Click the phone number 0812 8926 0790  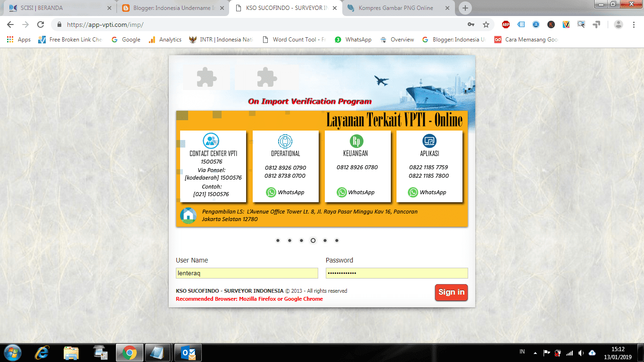[285, 167]
